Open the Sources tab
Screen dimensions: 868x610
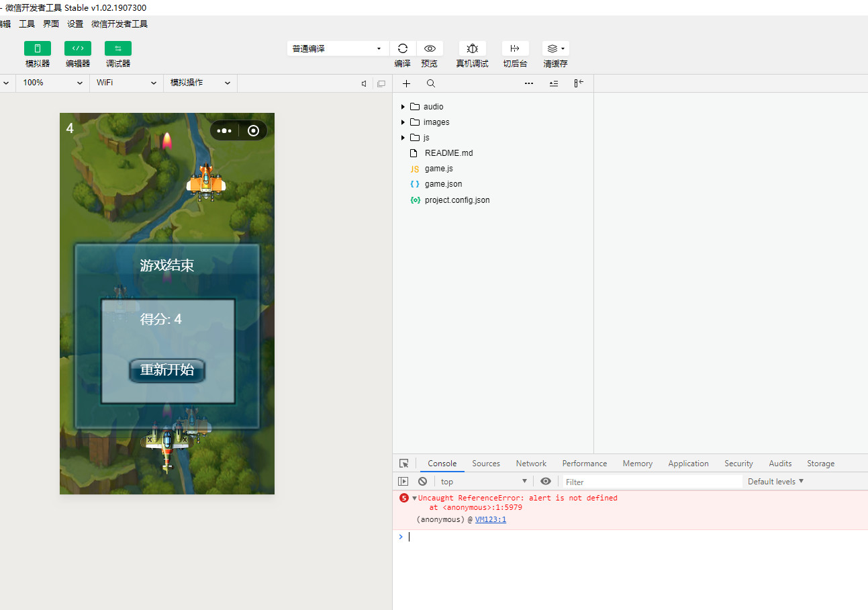tap(486, 464)
